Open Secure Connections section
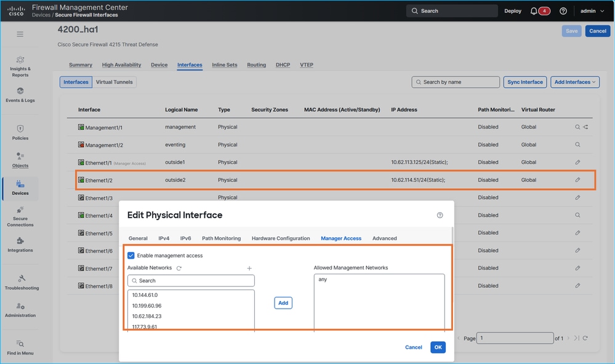The image size is (615, 364). 20,216
